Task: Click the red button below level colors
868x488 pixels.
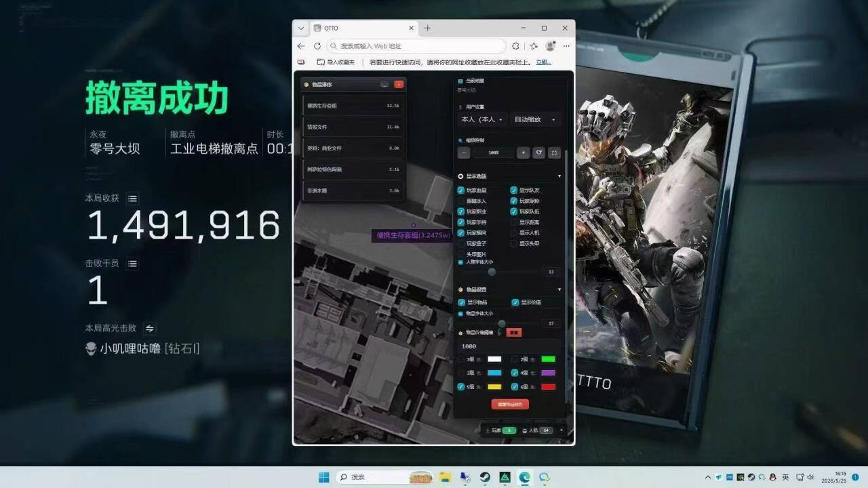Action: tap(510, 405)
